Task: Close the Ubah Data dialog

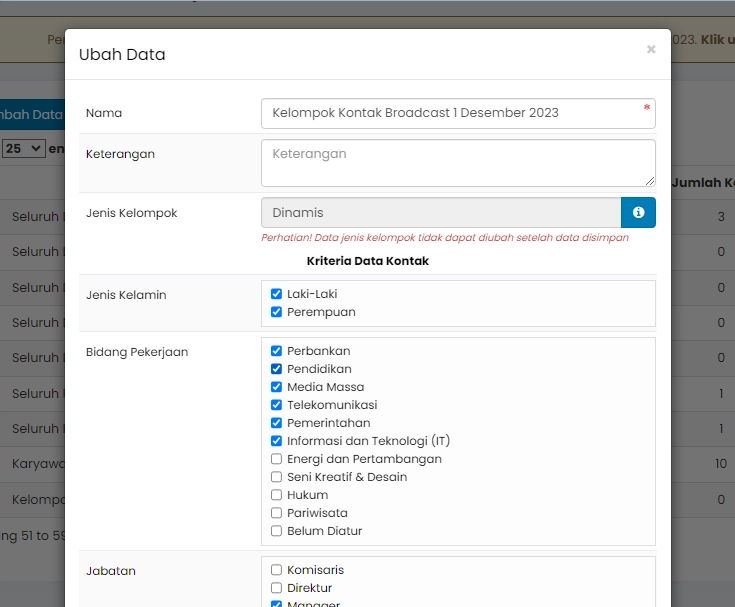Action: pyautogui.click(x=651, y=49)
